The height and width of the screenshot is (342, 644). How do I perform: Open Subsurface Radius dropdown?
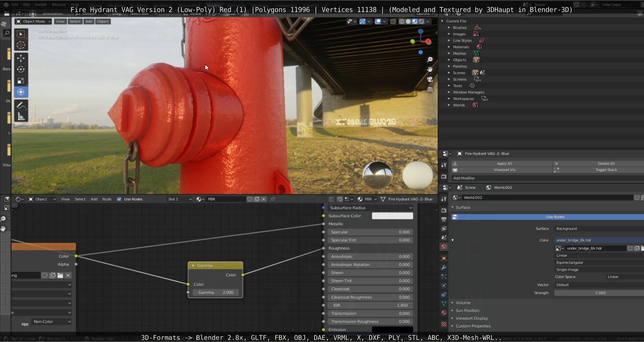(371, 208)
